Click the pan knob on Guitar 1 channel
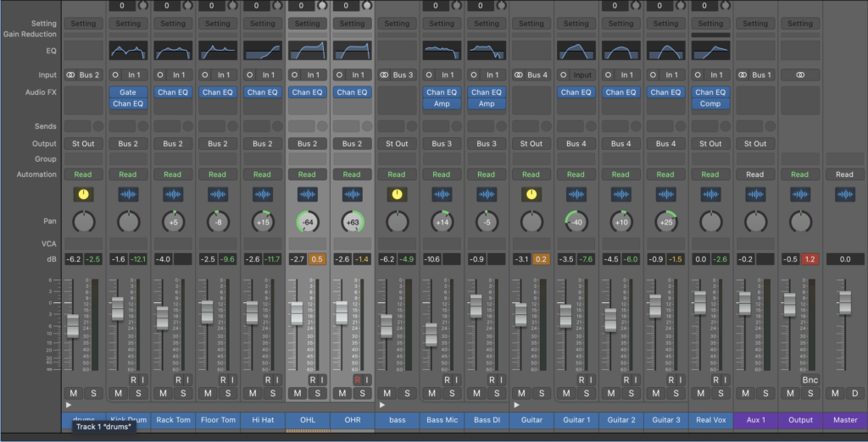Image resolution: width=868 pixels, height=442 pixels. 576,222
